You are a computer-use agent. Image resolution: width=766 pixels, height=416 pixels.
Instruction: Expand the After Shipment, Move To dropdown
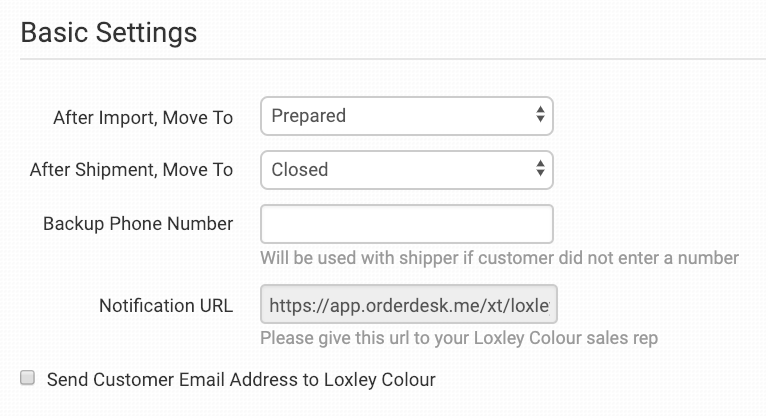tap(406, 170)
